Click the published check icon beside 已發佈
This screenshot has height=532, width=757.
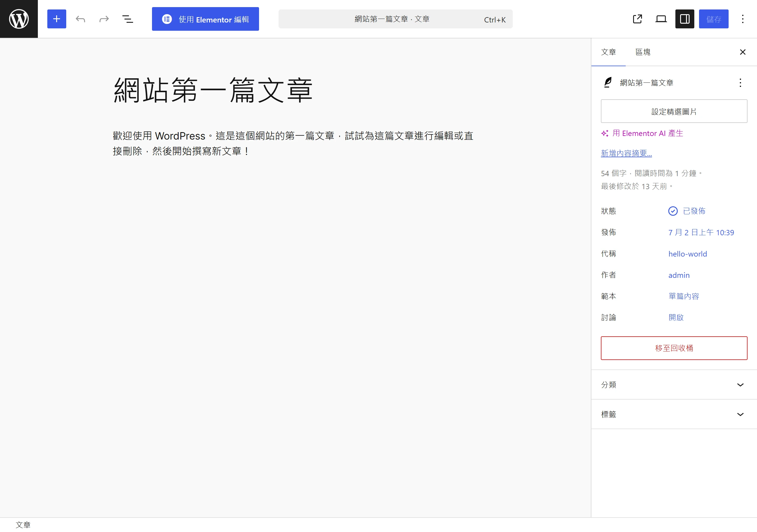(673, 211)
